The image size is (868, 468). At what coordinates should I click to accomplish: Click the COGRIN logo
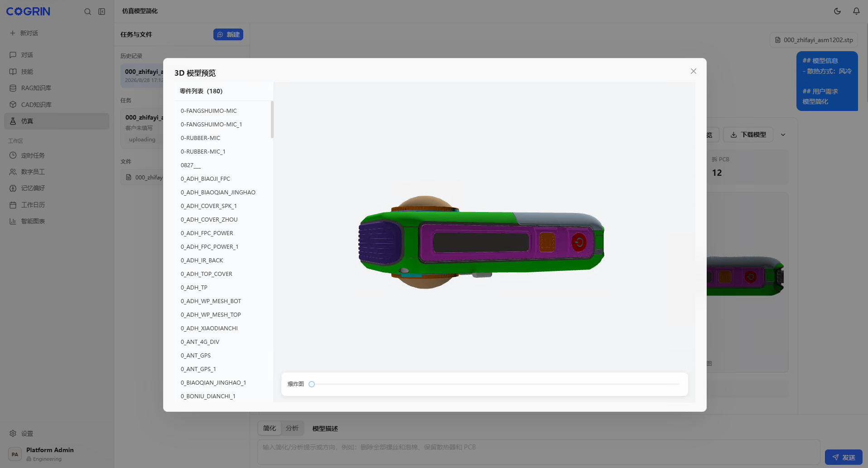[28, 11]
